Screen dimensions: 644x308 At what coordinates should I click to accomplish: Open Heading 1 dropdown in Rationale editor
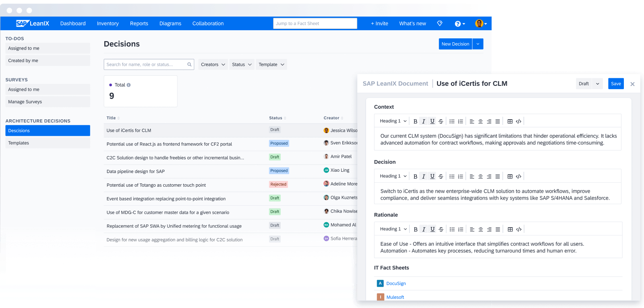[393, 229]
